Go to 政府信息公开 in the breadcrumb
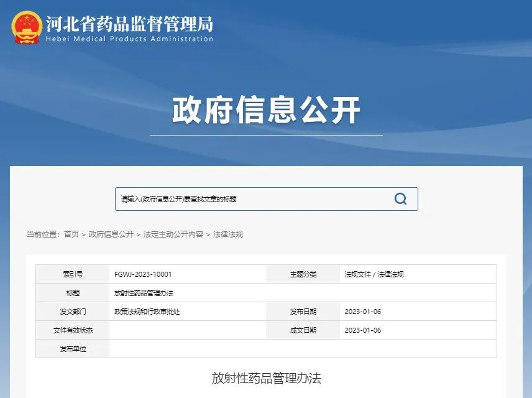Screen dimensions: 532x398 [111, 234]
